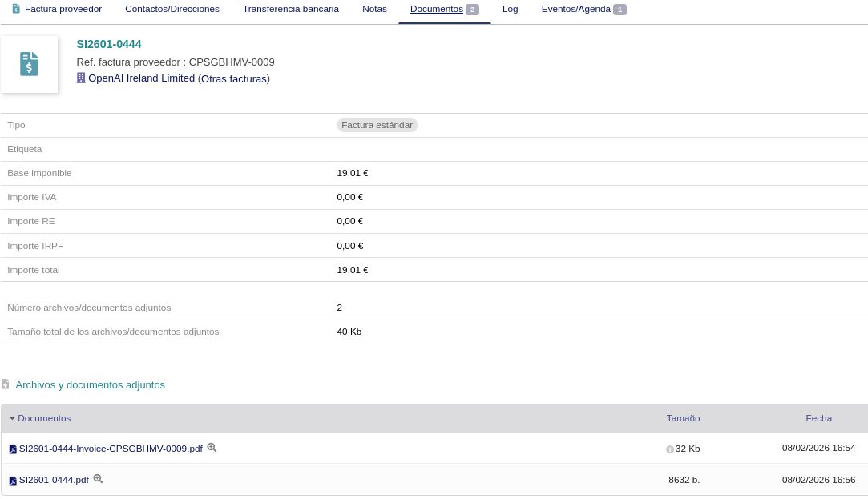This screenshot has height=499, width=868.
Task: Open the Log tab
Action: coord(510,9)
